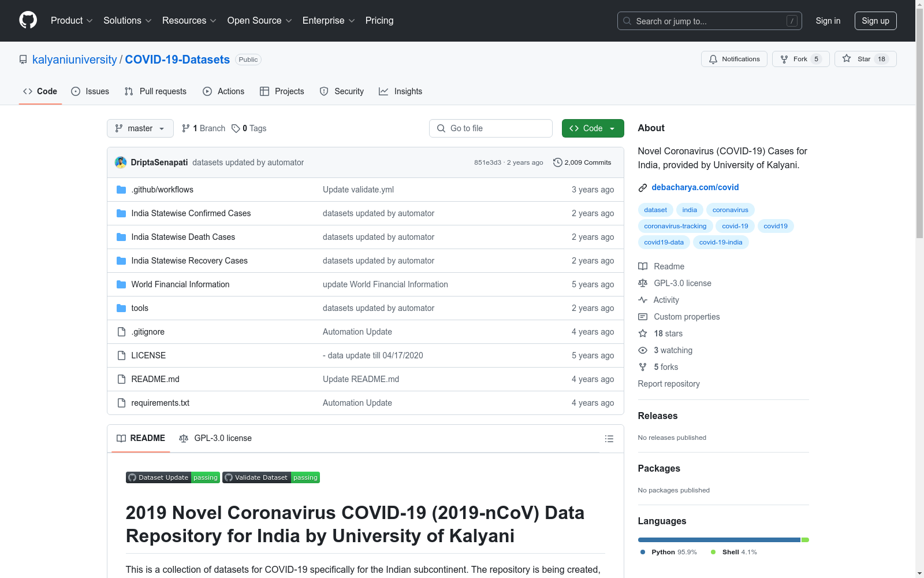This screenshot has height=578, width=924.
Task: Click the book icon next to Readme
Action: coord(643,266)
